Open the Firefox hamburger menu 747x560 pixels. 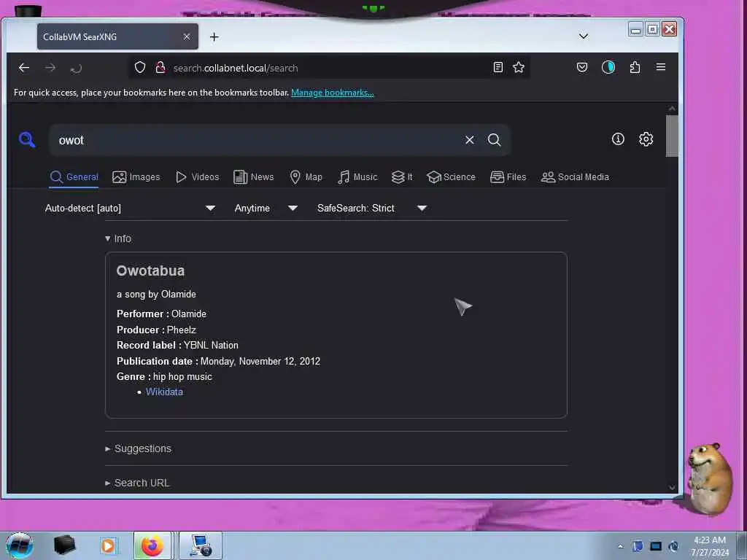661,66
